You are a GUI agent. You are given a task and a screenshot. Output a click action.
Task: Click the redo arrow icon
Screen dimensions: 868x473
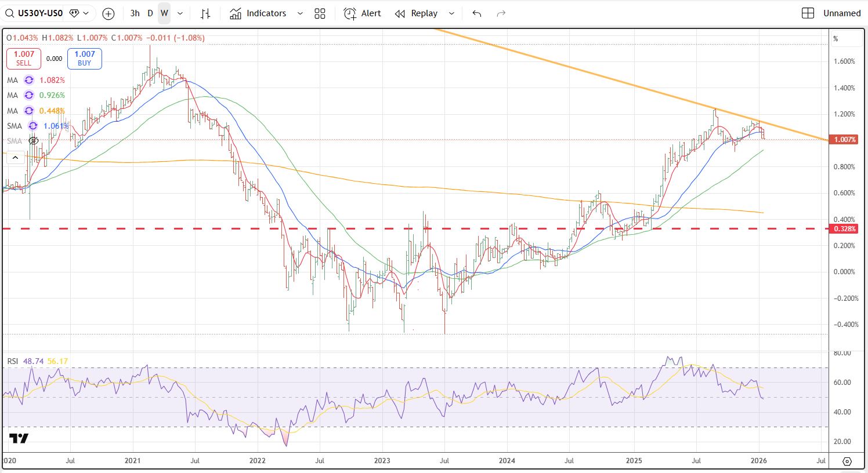coord(501,13)
